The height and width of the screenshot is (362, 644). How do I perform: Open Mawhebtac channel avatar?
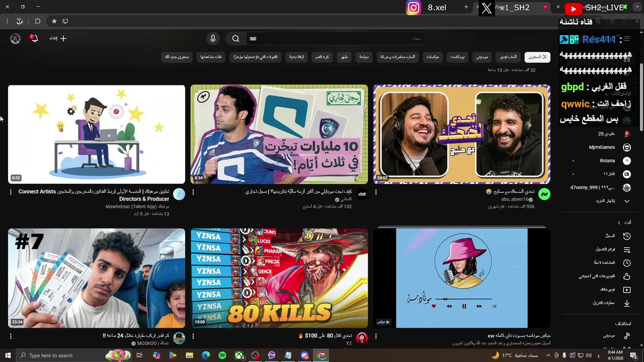[179, 194]
